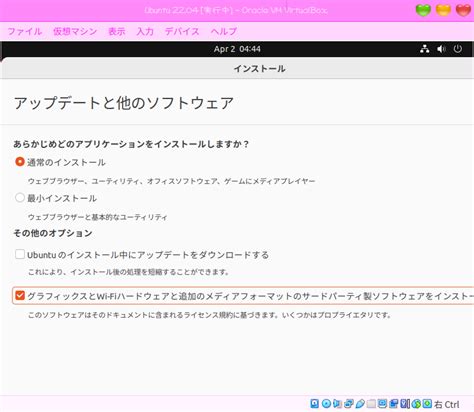Open the 仮想マシン menu
474x412 pixels.
(75, 31)
